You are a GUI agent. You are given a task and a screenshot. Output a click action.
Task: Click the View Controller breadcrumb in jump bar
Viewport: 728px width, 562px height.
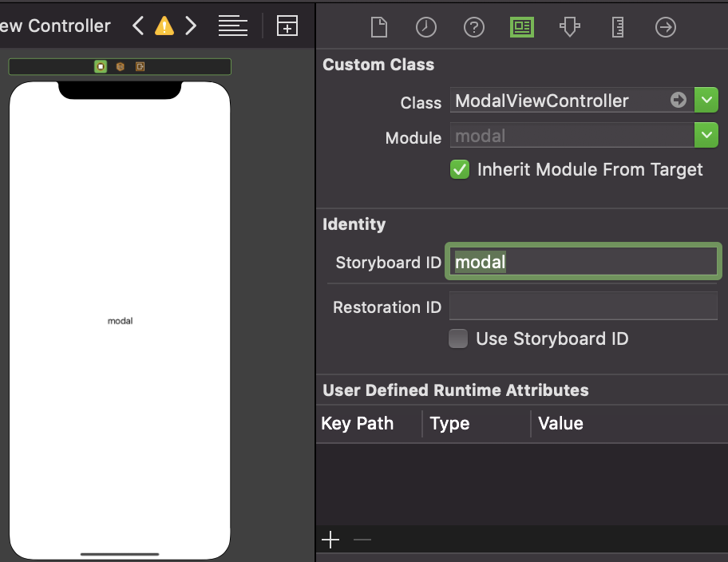[55, 26]
